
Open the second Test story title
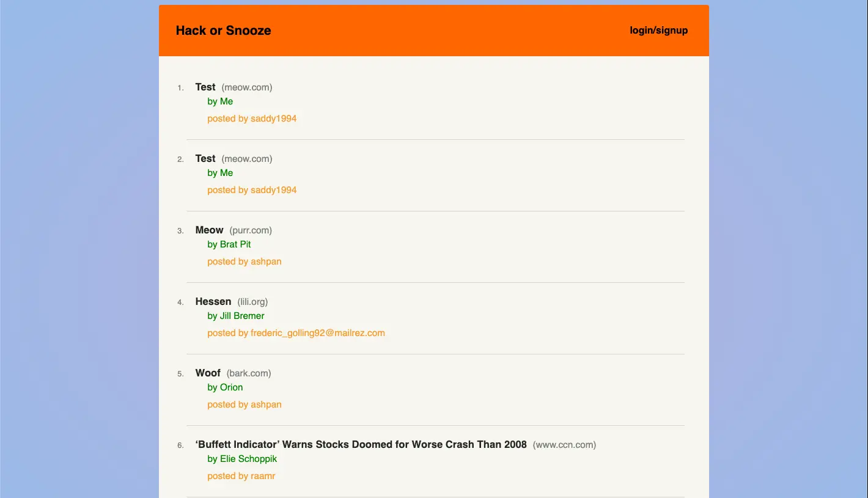point(205,159)
